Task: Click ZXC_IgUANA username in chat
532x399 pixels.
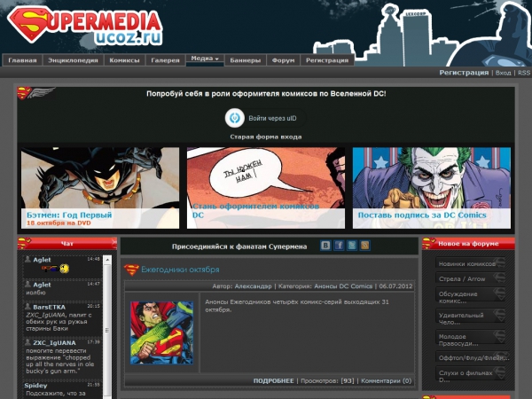Action: (x=54, y=342)
